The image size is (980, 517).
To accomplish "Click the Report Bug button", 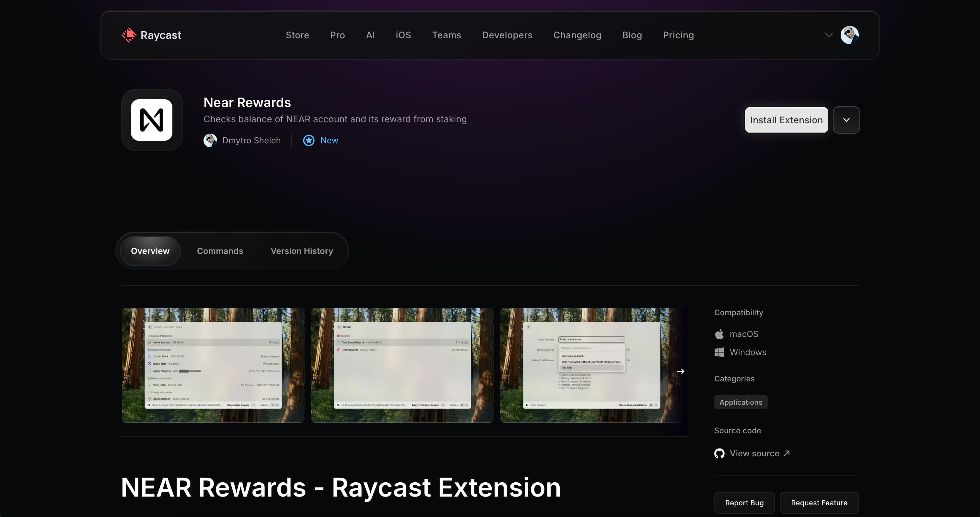I will tap(744, 502).
